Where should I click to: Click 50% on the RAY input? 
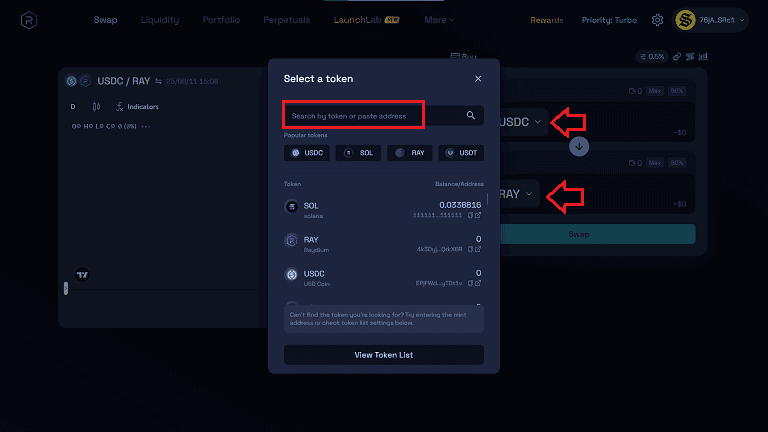click(677, 163)
